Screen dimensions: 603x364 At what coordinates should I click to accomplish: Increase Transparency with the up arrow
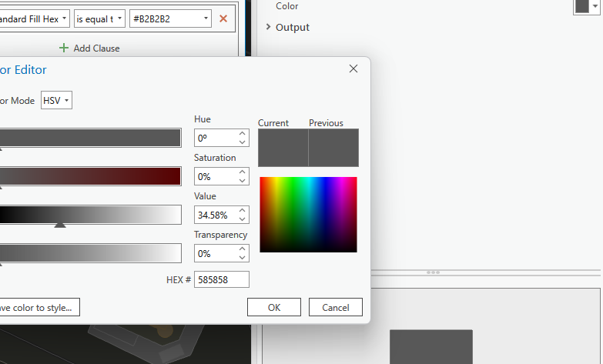242,249
